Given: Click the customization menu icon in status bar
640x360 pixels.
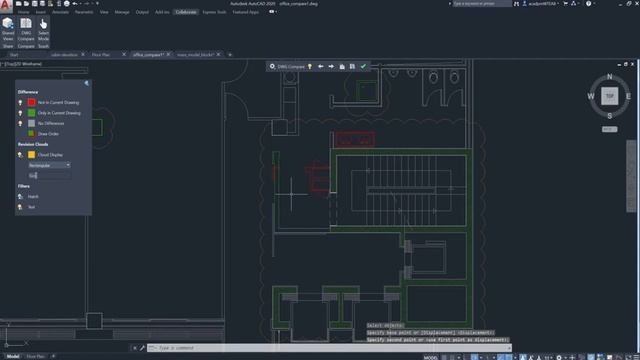Looking at the screenshot, I should (x=636, y=357).
